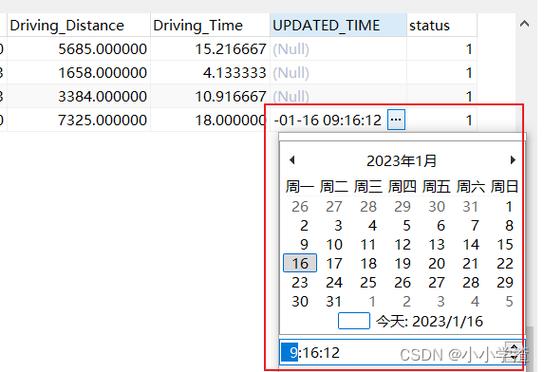Click the 2023年1月 month title
The height and width of the screenshot is (372, 544).
tap(402, 161)
